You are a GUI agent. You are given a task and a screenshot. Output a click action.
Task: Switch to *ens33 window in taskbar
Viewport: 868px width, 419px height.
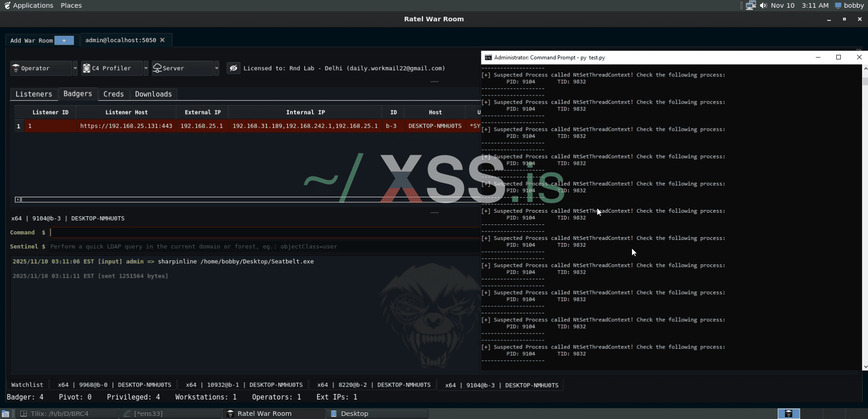click(x=171, y=414)
